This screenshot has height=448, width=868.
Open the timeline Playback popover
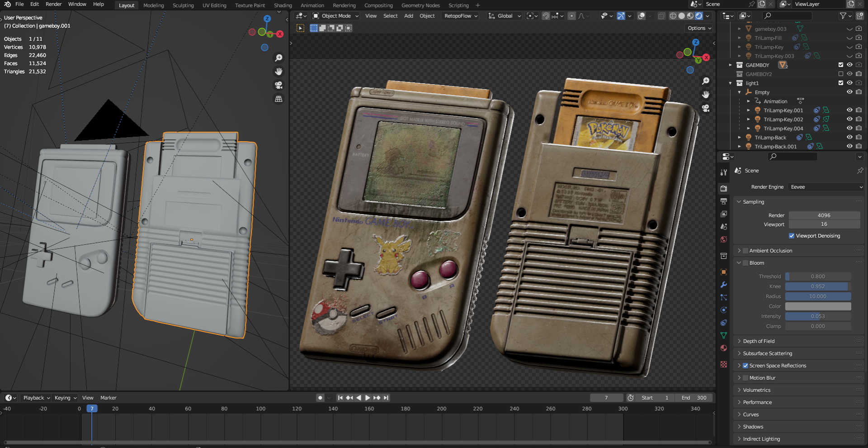tap(37, 398)
